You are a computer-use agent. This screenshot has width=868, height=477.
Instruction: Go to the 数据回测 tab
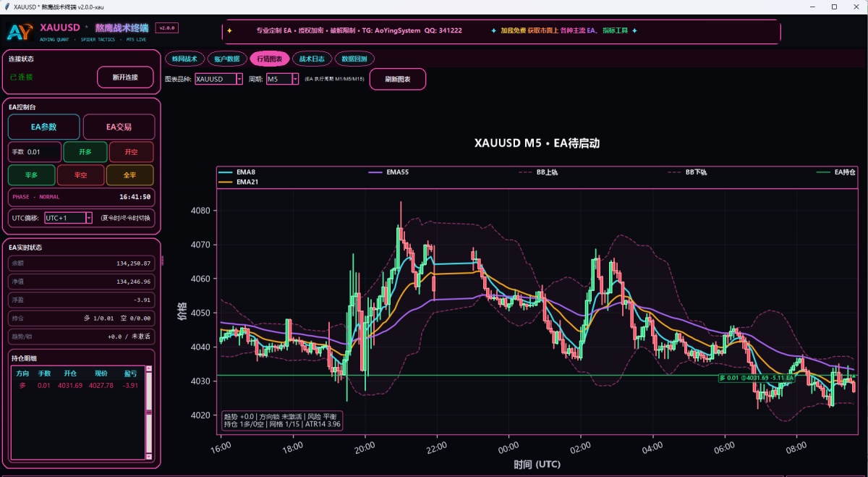[354, 59]
